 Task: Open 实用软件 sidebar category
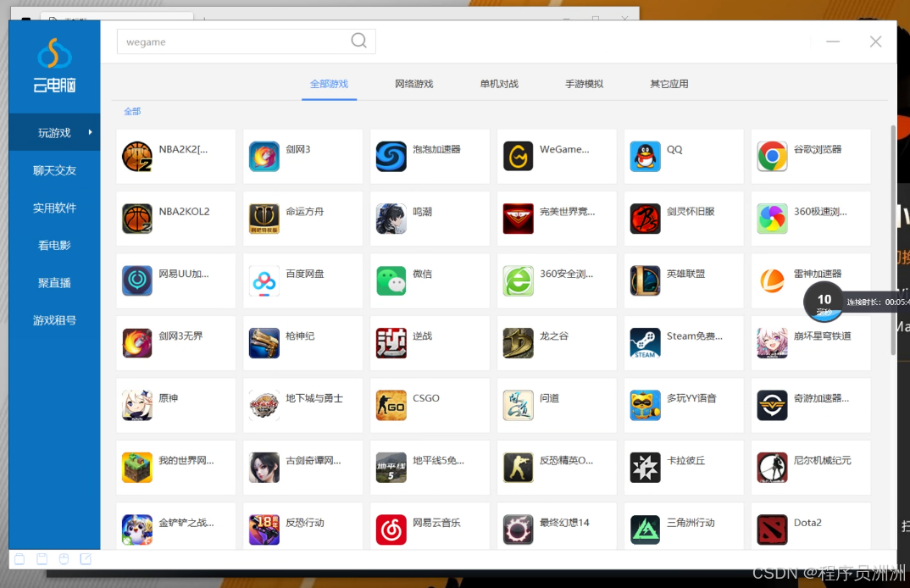coord(54,208)
